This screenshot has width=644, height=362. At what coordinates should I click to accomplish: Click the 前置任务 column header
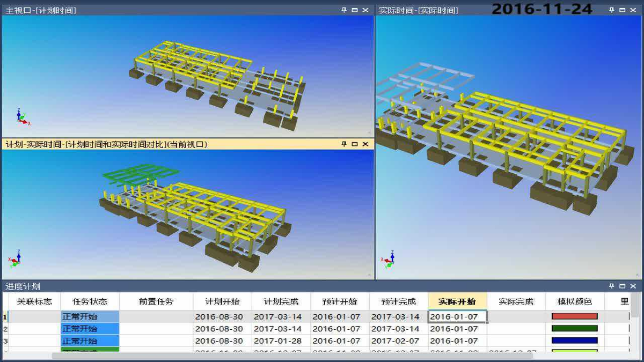(156, 301)
